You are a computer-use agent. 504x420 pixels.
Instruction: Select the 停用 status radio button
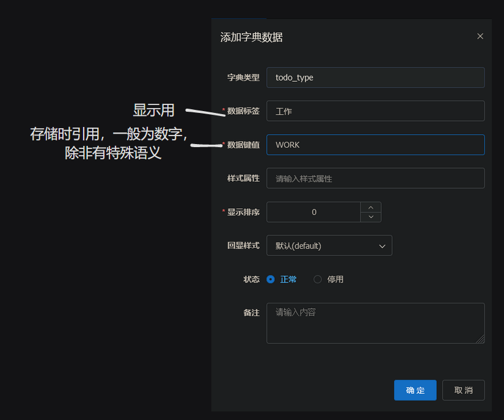pyautogui.click(x=318, y=280)
